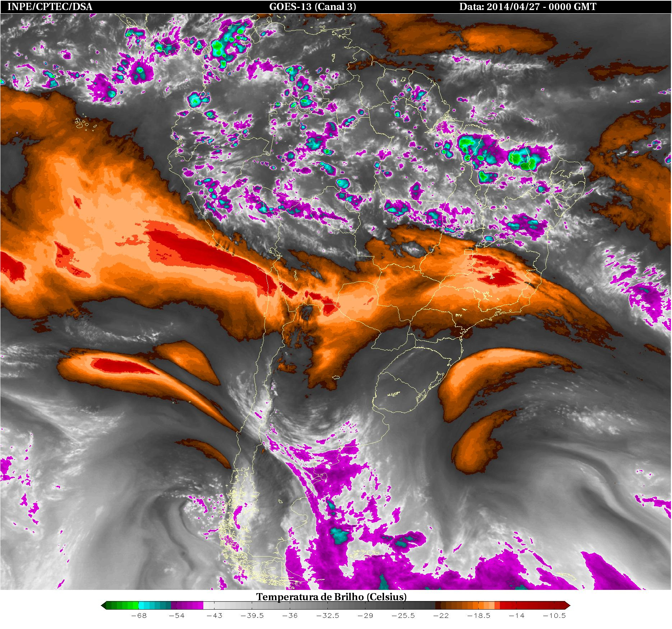Click the -39.5 colorbar value
The height and width of the screenshot is (629, 672).
[252, 616]
